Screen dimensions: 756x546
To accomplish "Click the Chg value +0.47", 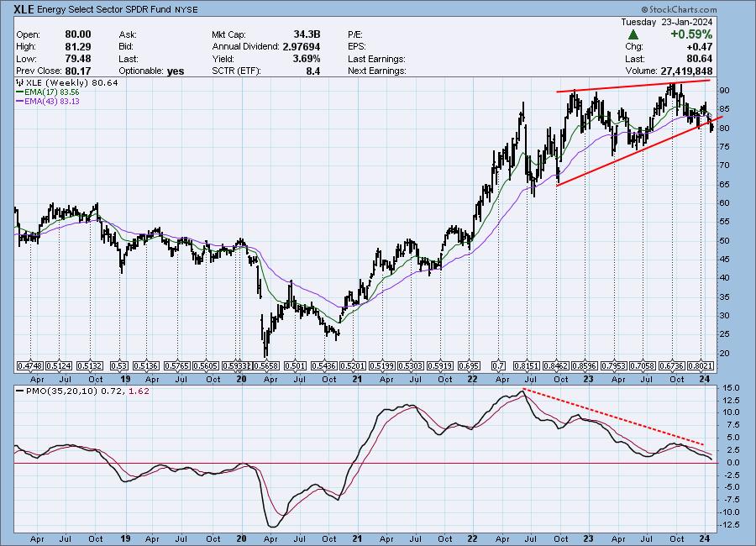I will point(699,47).
